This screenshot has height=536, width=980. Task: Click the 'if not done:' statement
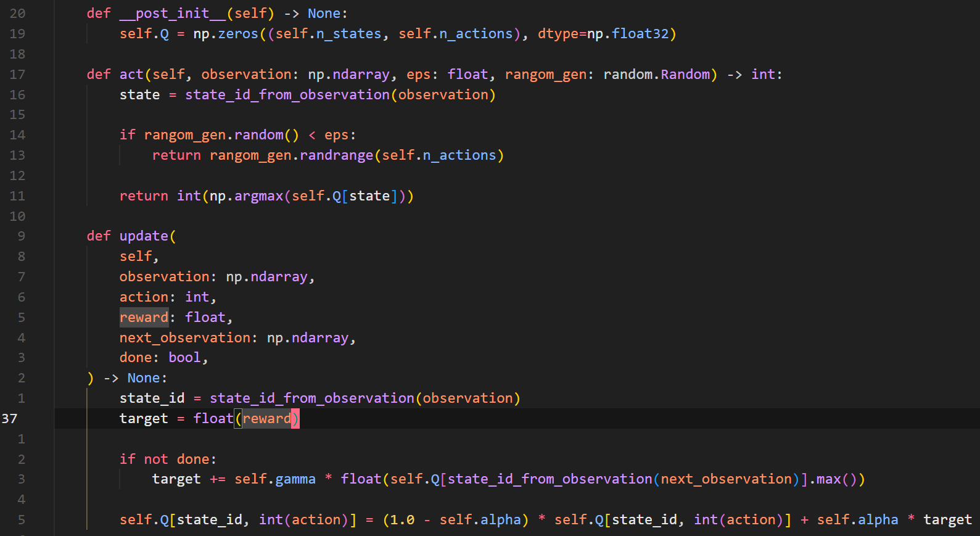click(168, 460)
